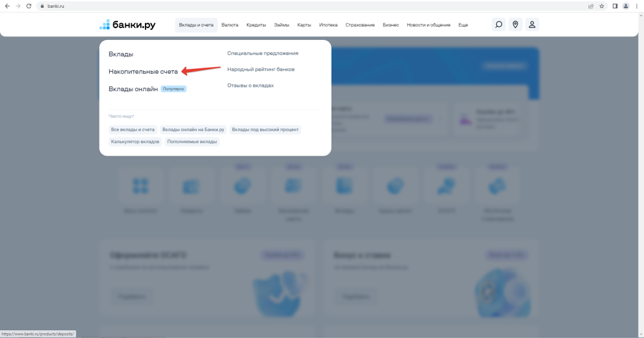
Task: Click the Банки.ру logo
Action: 128,24
